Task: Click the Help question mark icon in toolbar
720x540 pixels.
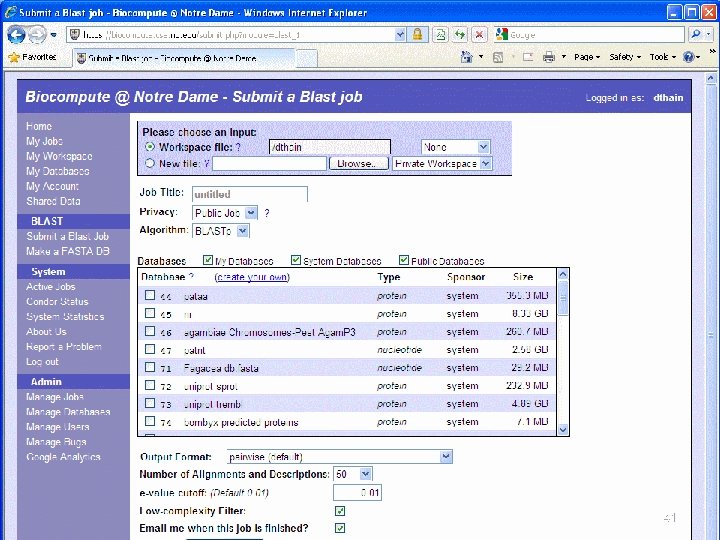Action: (688, 57)
